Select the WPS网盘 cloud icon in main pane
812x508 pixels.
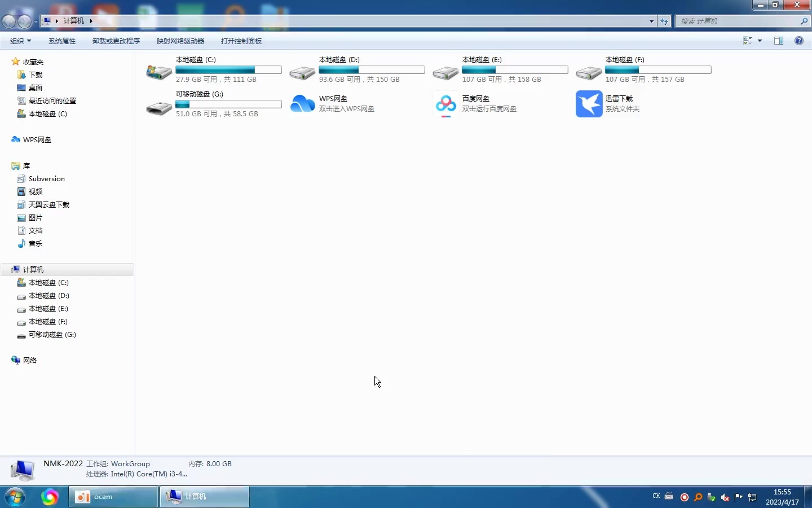point(303,104)
